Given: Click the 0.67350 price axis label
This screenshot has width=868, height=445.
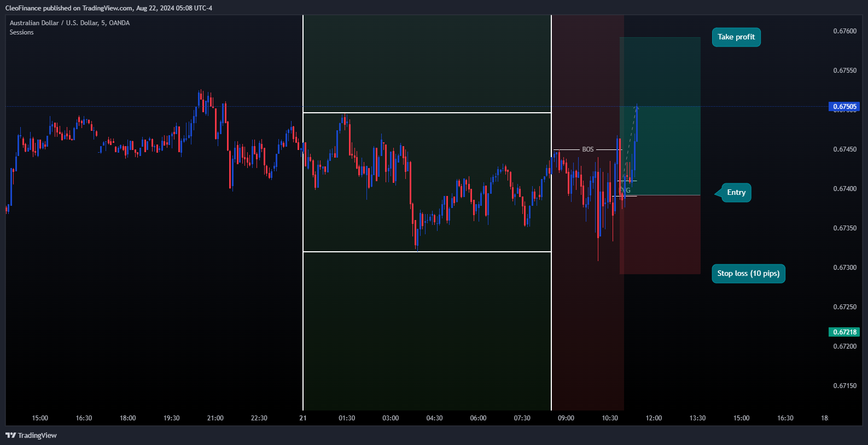Looking at the screenshot, I should click(x=844, y=228).
